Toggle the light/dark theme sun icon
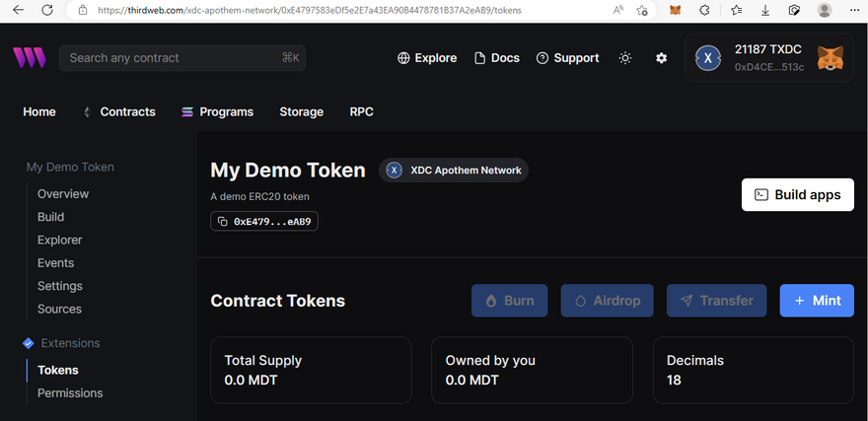 (x=624, y=58)
